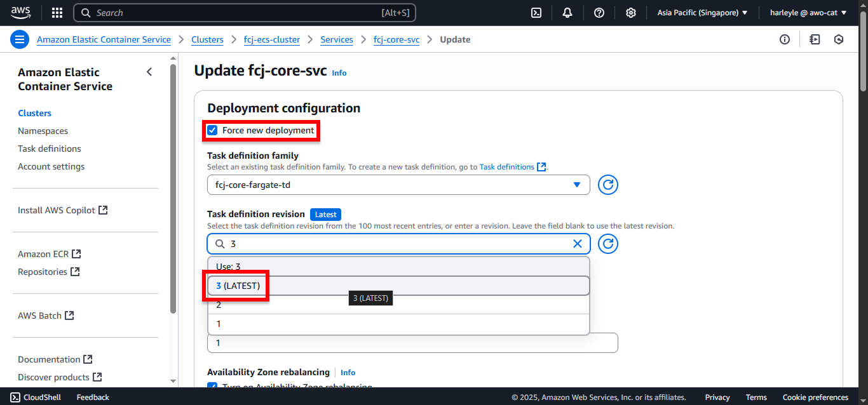The width and height of the screenshot is (868, 405).
Task: Open Terms link in footer
Action: [756, 397]
